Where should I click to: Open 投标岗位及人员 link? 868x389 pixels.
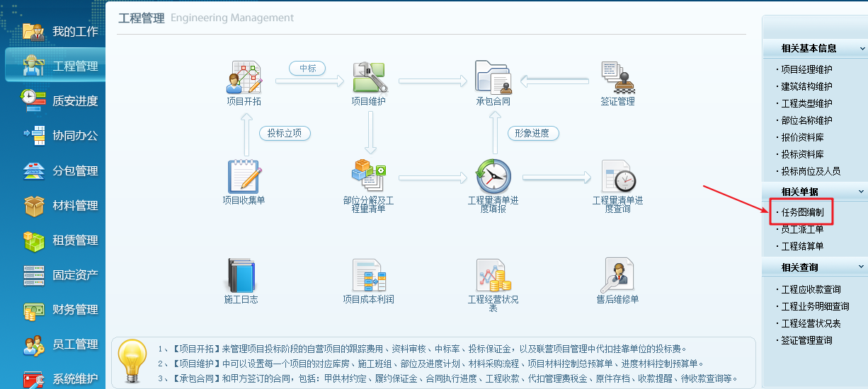[811, 171]
